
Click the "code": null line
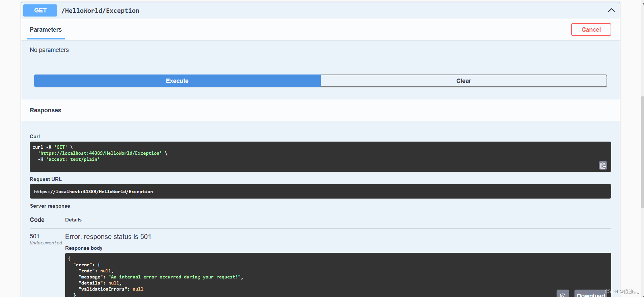coord(96,271)
